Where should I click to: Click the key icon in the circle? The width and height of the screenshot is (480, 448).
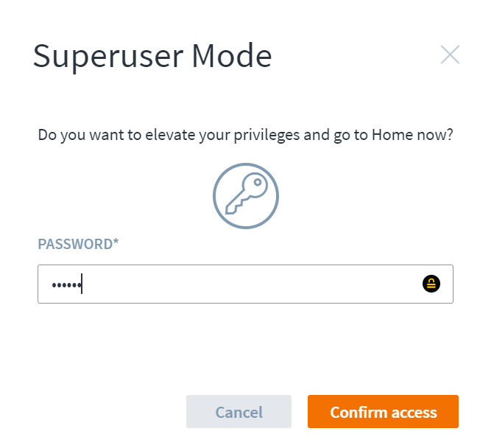coord(246,195)
